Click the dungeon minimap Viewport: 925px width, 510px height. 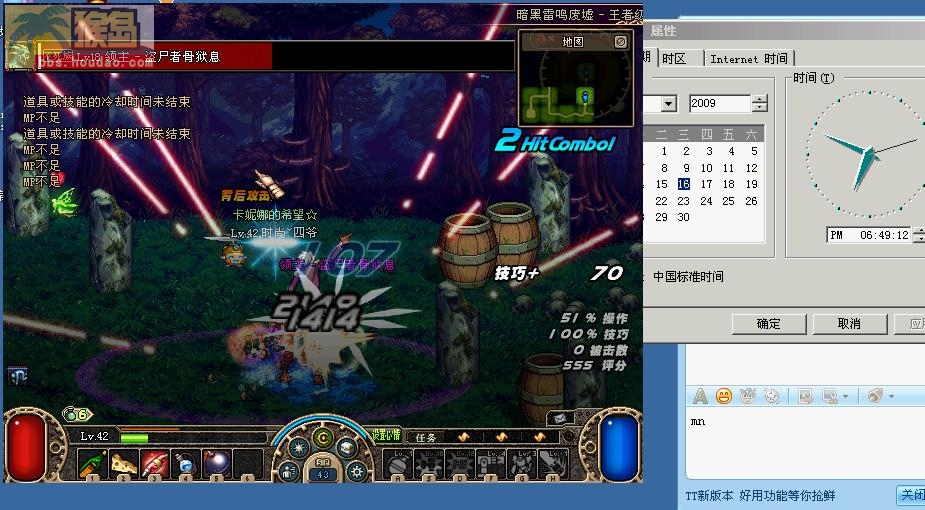(x=575, y=87)
